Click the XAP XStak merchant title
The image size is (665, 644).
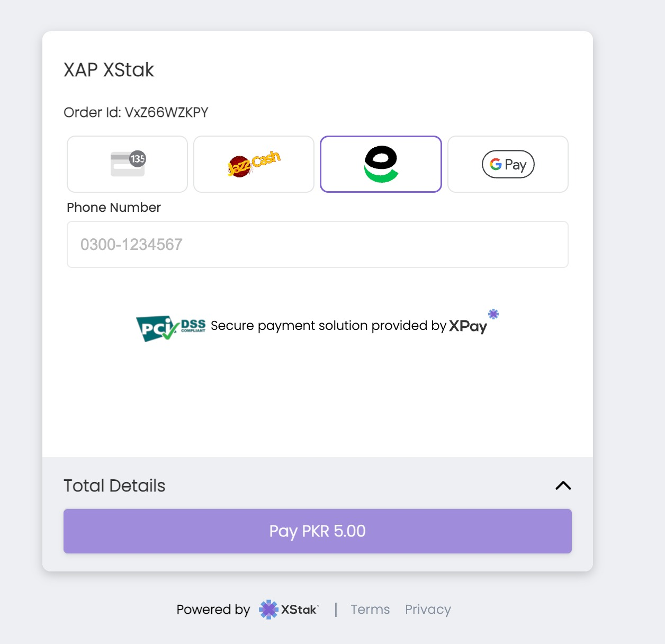[x=109, y=70]
